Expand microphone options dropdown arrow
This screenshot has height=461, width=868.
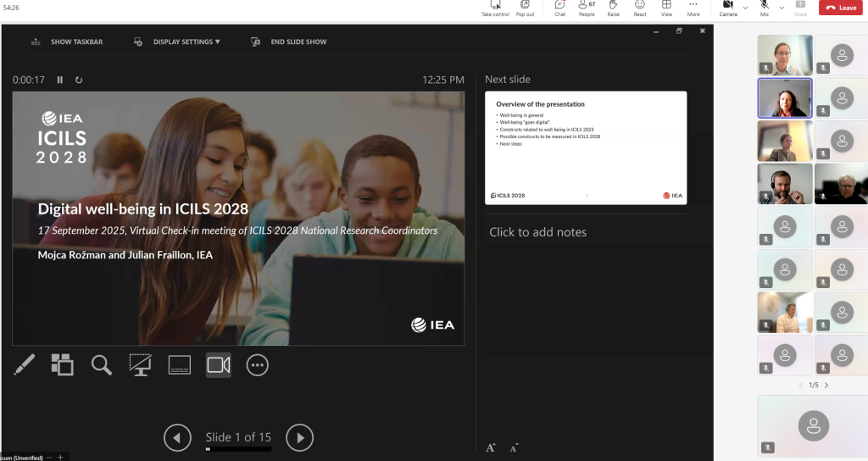[782, 8]
